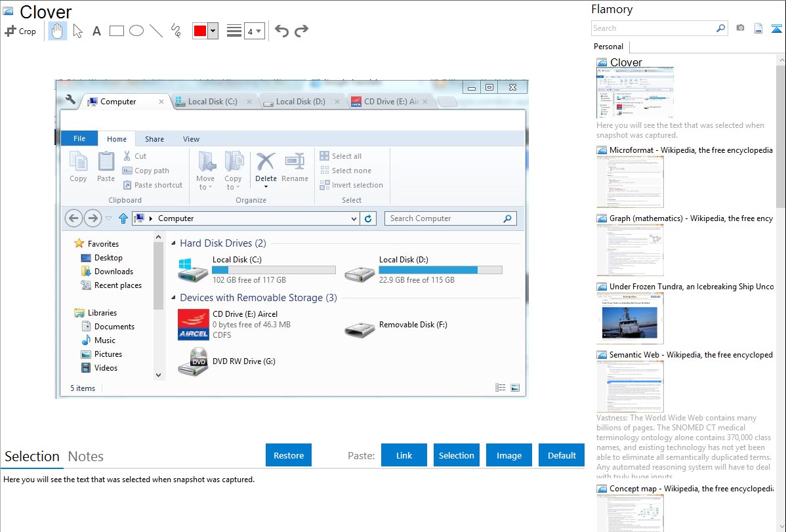Focus the Flamory Search box
This screenshot has height=532, width=786.
pyautogui.click(x=653, y=28)
